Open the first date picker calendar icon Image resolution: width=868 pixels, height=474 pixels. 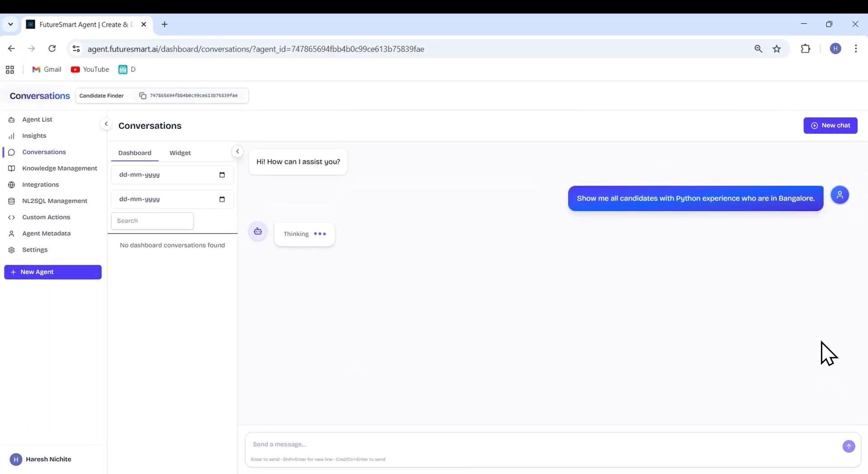coord(222,175)
